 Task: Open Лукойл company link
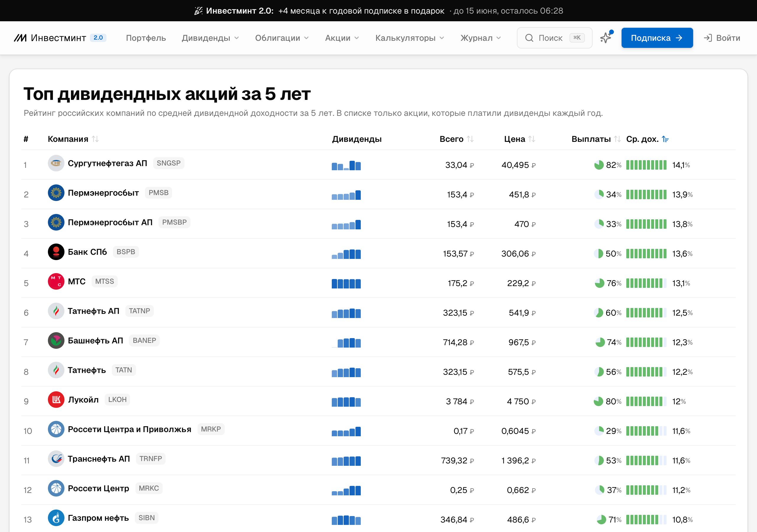point(83,400)
